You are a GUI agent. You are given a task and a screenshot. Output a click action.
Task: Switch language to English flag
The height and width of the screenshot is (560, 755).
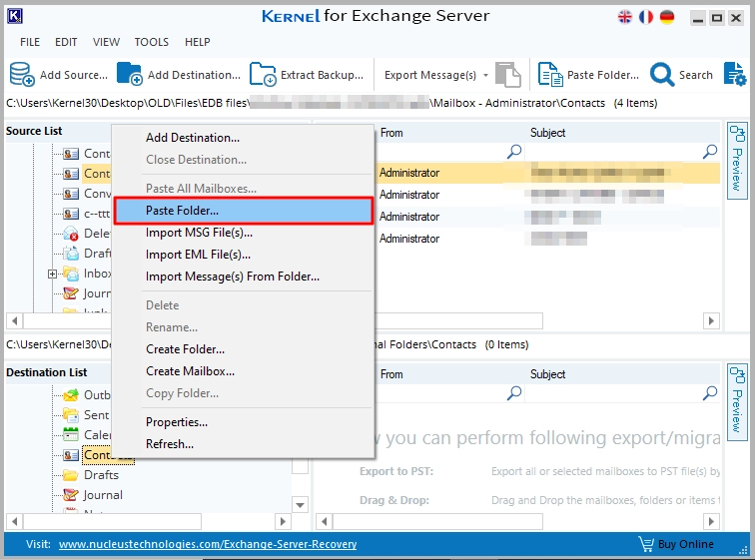[x=625, y=18]
